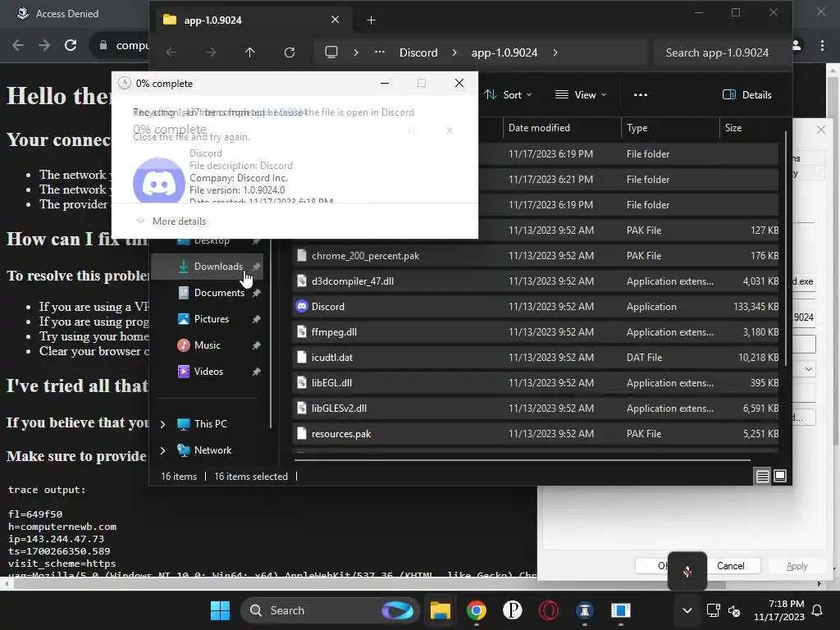Select the icudtl.dat file
This screenshot has width=840, height=630.
tap(536, 358)
